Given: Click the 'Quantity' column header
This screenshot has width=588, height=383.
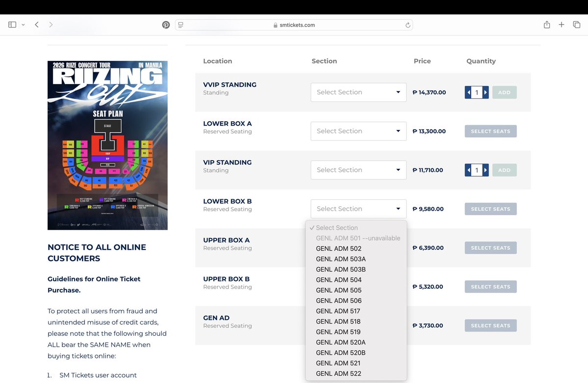Looking at the screenshot, I should point(481,61).
